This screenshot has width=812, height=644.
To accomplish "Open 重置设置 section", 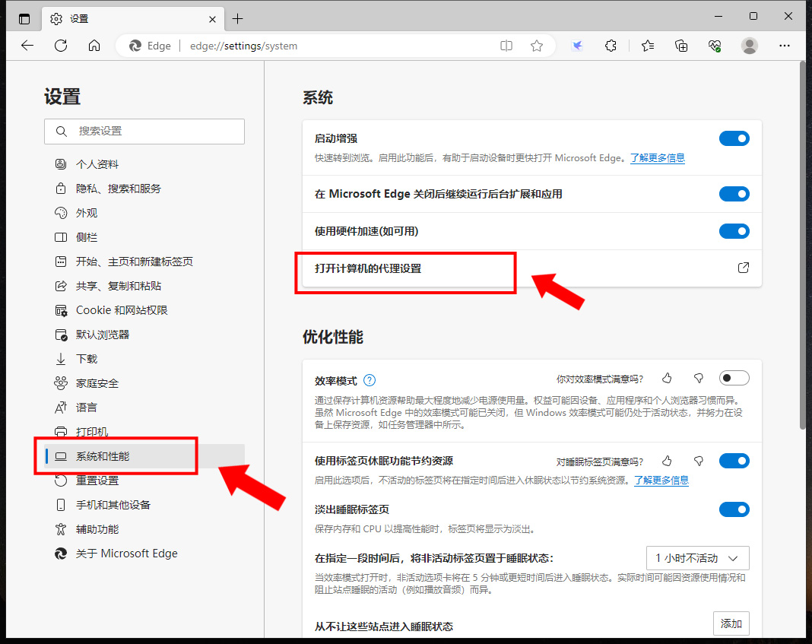I will (x=144, y=481).
